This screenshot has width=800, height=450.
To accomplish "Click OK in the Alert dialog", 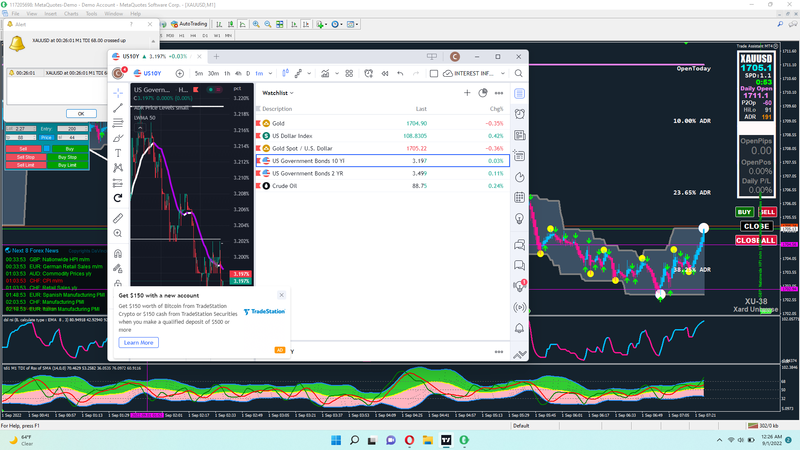I will pos(81,114).
